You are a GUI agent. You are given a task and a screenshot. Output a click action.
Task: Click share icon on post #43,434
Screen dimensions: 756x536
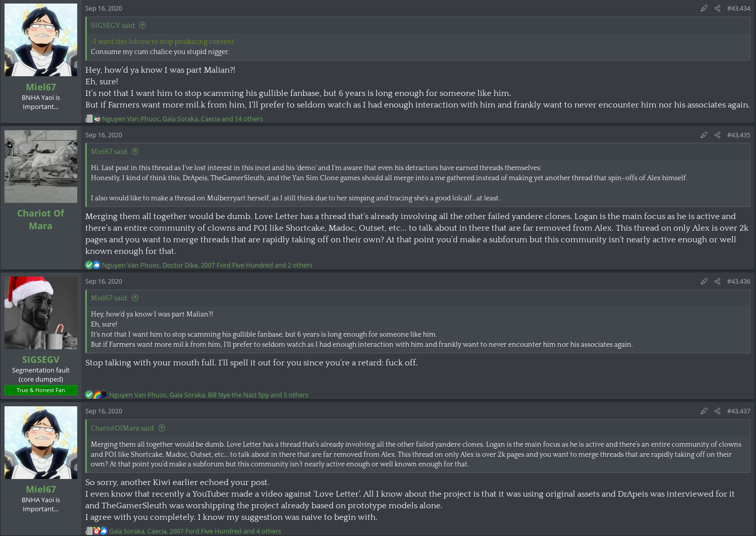tap(717, 9)
